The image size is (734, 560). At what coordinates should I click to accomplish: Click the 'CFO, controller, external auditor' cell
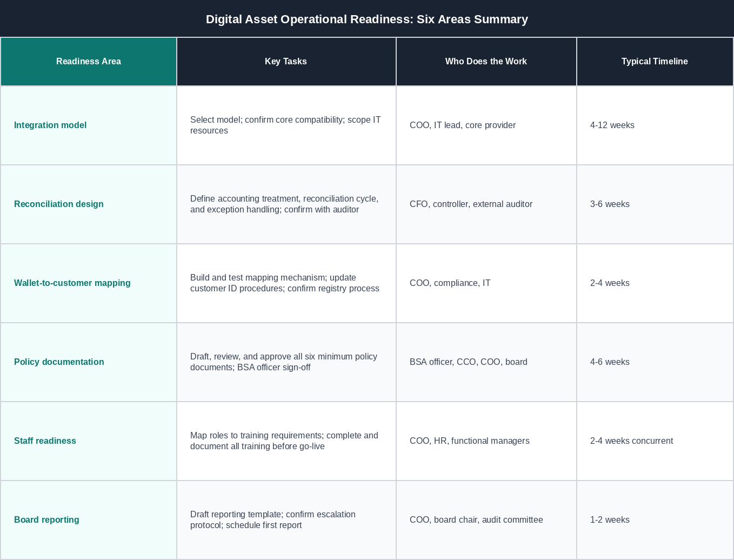[486, 204]
